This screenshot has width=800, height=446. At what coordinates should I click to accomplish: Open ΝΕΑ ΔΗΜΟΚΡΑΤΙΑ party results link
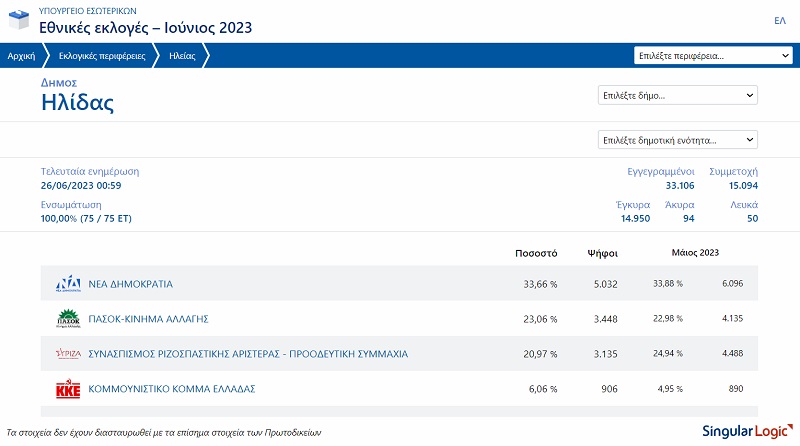coord(130,284)
